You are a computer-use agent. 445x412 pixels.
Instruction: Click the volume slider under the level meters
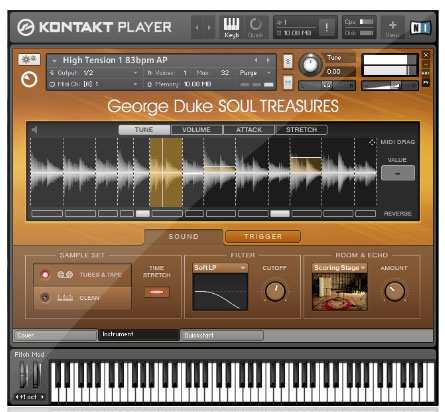pos(390,86)
